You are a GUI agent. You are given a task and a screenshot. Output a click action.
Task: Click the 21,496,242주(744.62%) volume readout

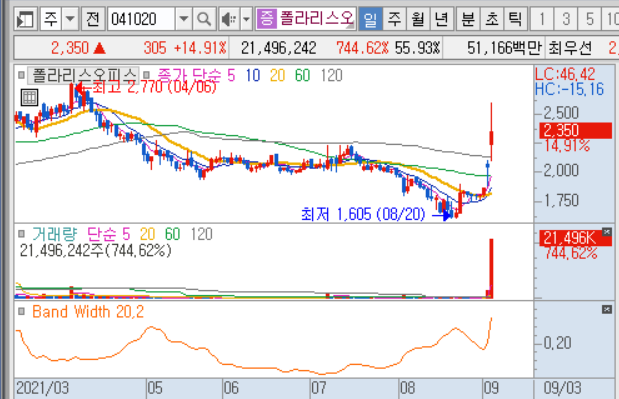point(96,251)
